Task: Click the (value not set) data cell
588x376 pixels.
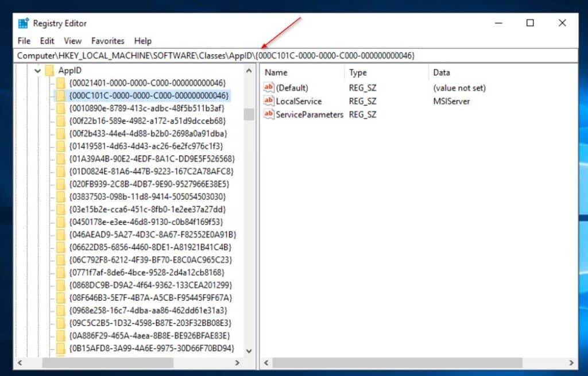Action: (459, 88)
